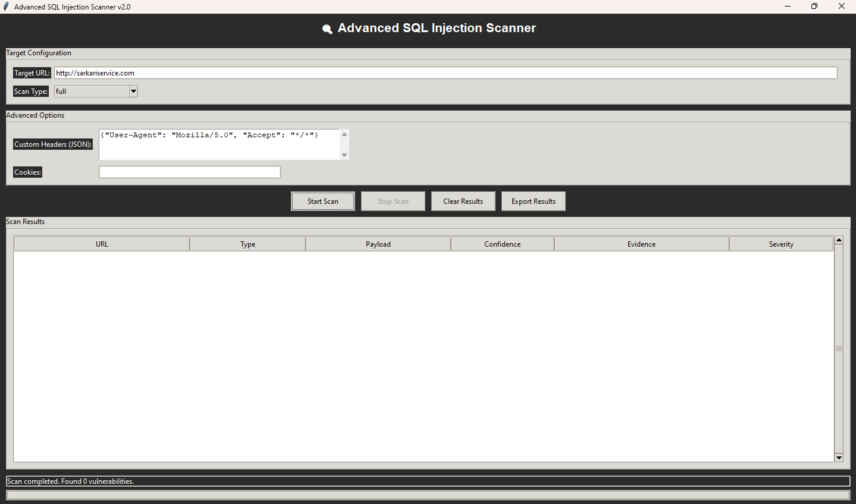Click the progress bar at bottom

pyautogui.click(x=428, y=495)
